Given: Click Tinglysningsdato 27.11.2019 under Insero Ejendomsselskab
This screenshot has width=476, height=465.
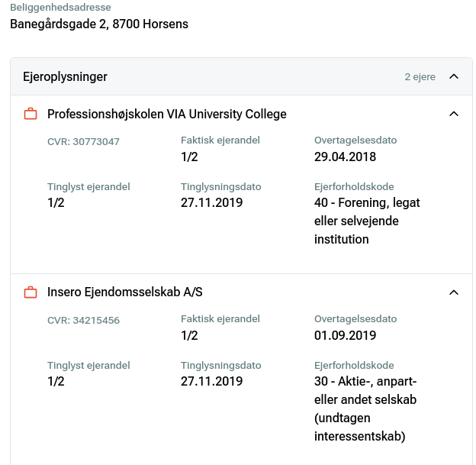Looking at the screenshot, I should 211,382.
